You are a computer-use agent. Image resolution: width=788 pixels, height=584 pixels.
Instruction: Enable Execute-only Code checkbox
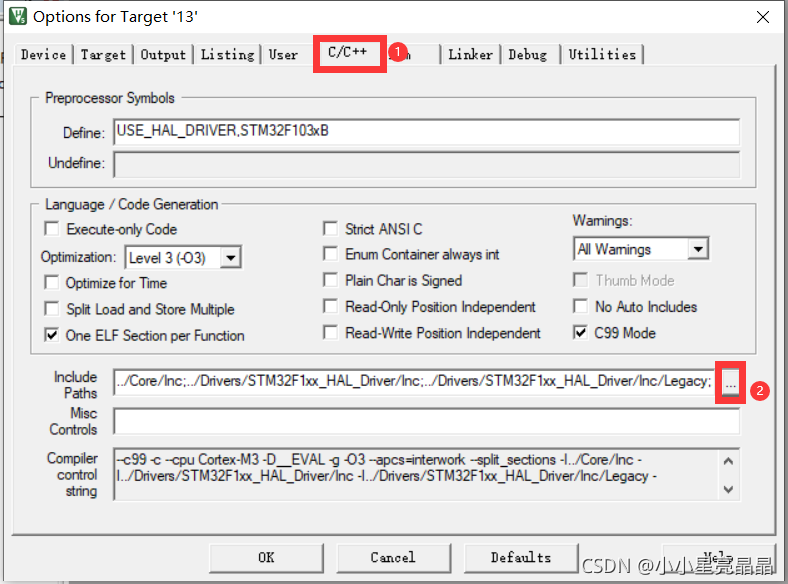pyautogui.click(x=52, y=229)
